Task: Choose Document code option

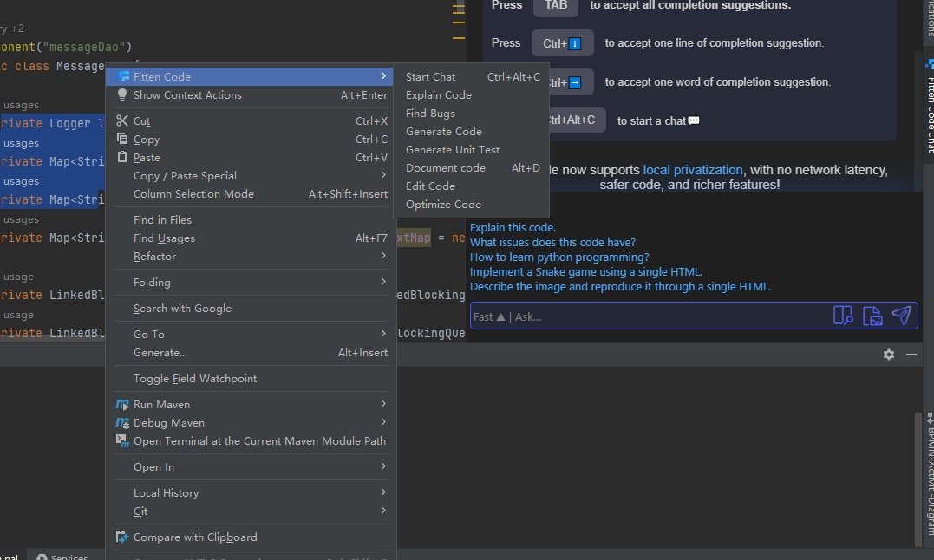Action: click(471, 168)
